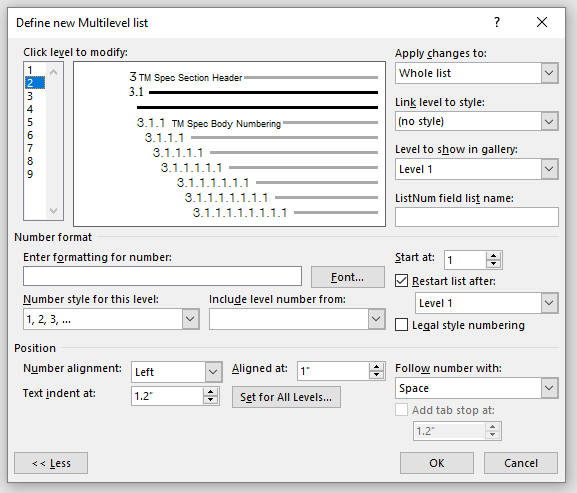This screenshot has height=493, width=577.
Task: Decrease the Start at value
Action: pos(493,264)
